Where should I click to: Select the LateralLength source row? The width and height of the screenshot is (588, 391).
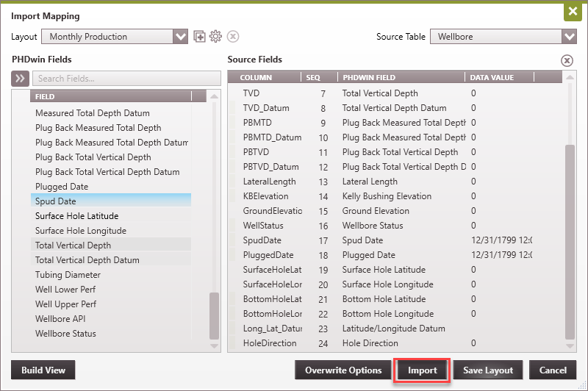tap(395, 182)
